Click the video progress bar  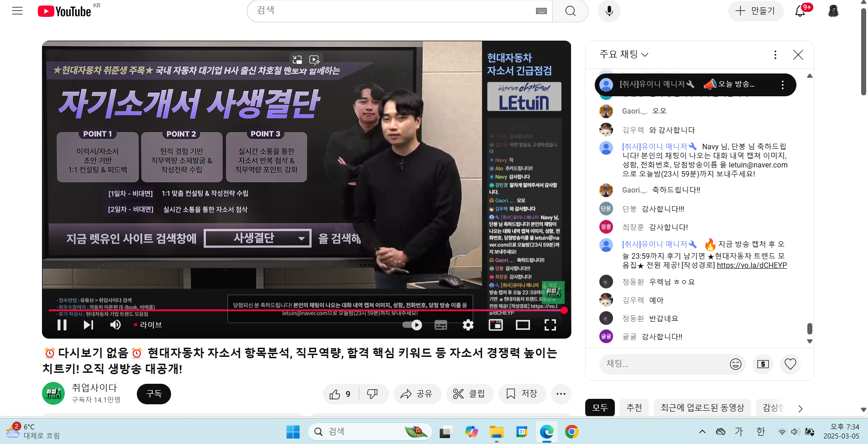coord(306,310)
